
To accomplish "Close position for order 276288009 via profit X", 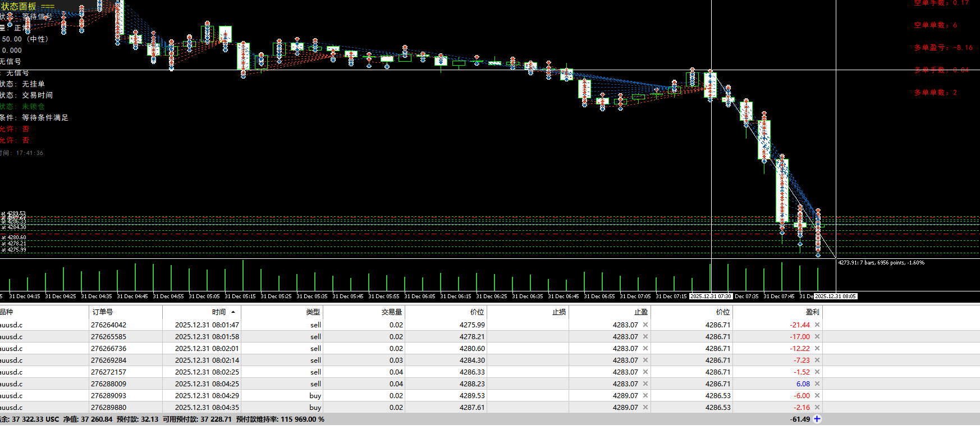I will 817,384.
